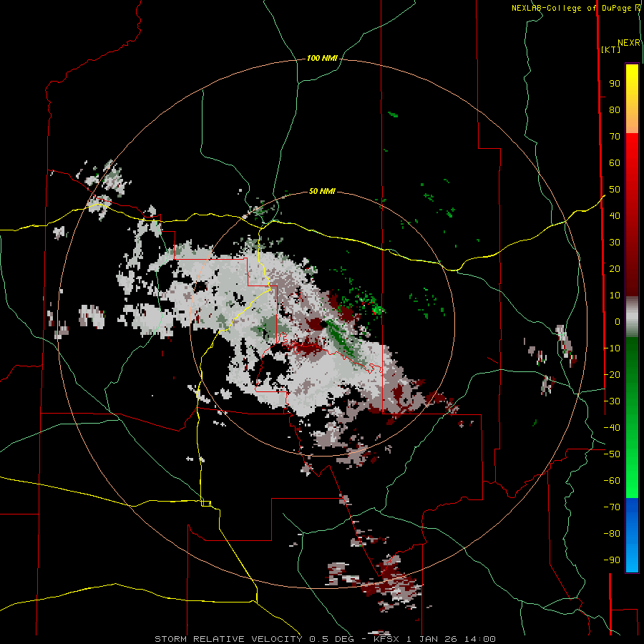Click the "-30" scale value
The width and height of the screenshot is (644, 644).
tap(612, 401)
